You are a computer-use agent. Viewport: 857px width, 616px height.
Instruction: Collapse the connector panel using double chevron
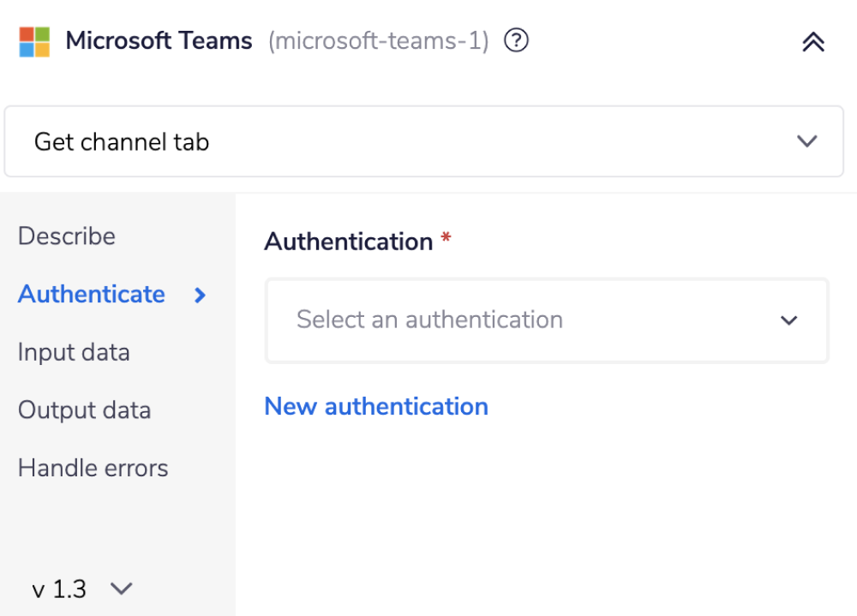[x=812, y=40]
